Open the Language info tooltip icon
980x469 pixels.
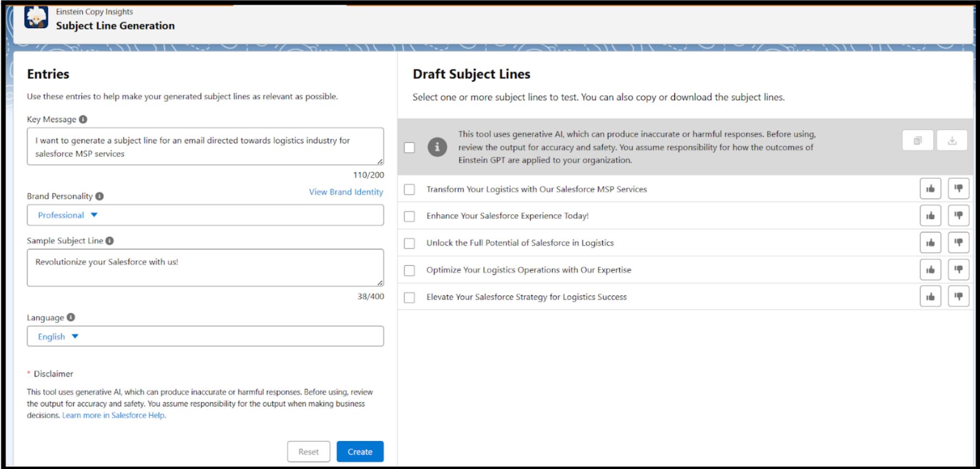[x=71, y=317]
